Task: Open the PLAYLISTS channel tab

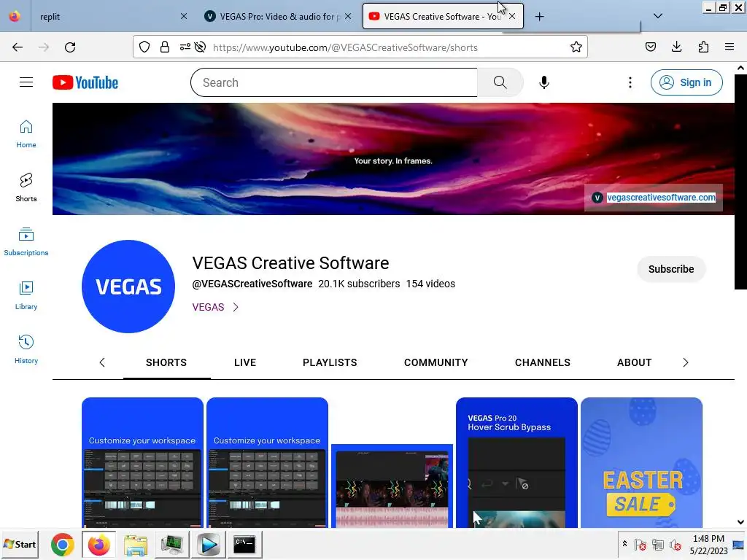Action: click(x=330, y=363)
